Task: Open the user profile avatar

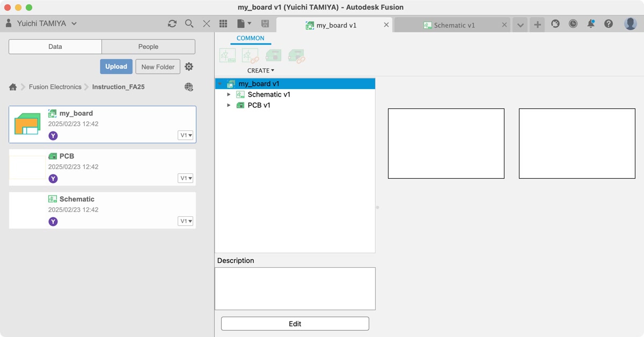Action: coord(631,24)
